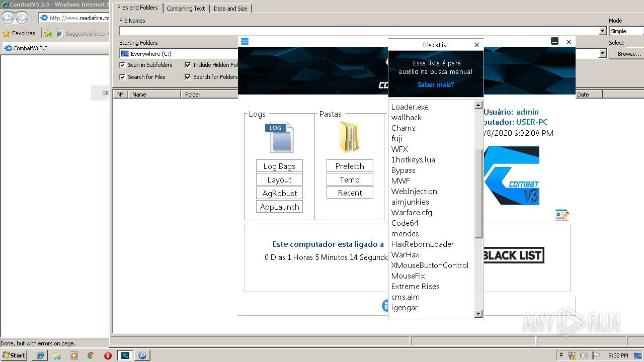Close the BlackList popup window
Screen dimensions: 644x362
pos(476,45)
